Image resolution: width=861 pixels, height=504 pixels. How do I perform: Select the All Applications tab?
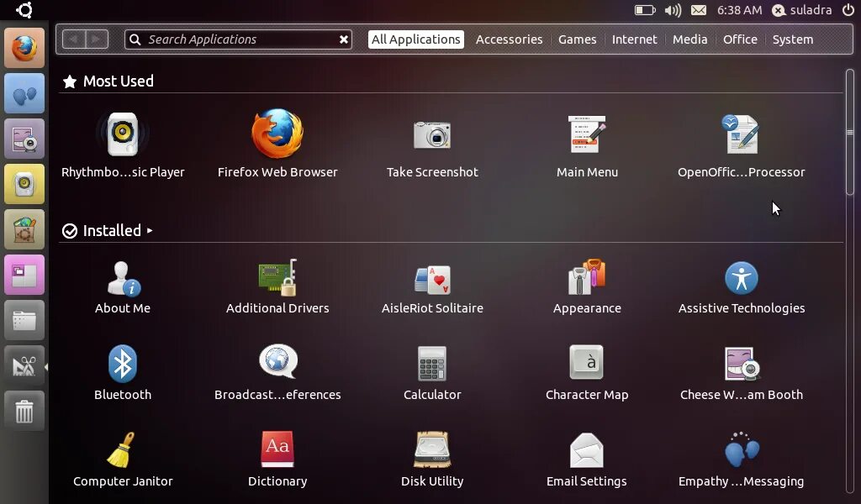tap(415, 39)
